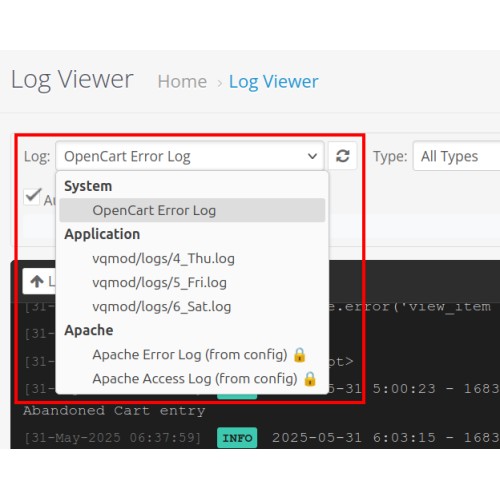The width and height of the screenshot is (500, 500).
Task: Toggle the checked checkbox below the Log label
Action: [32, 196]
